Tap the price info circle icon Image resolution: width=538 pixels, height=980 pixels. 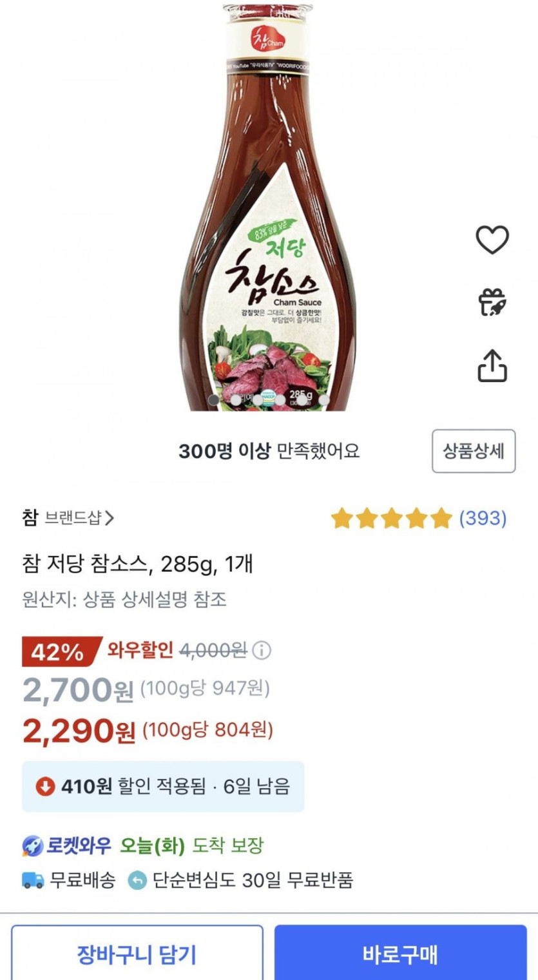coord(262,651)
